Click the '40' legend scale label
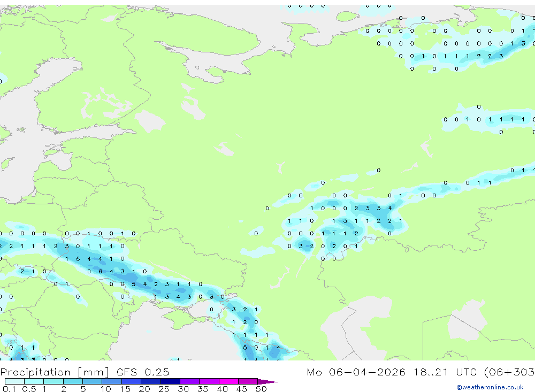 click(x=222, y=389)
